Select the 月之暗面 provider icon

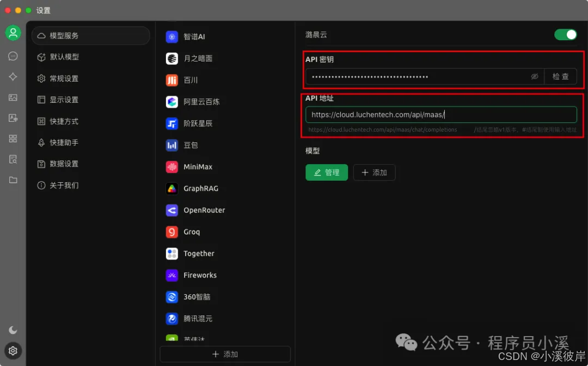pyautogui.click(x=171, y=58)
